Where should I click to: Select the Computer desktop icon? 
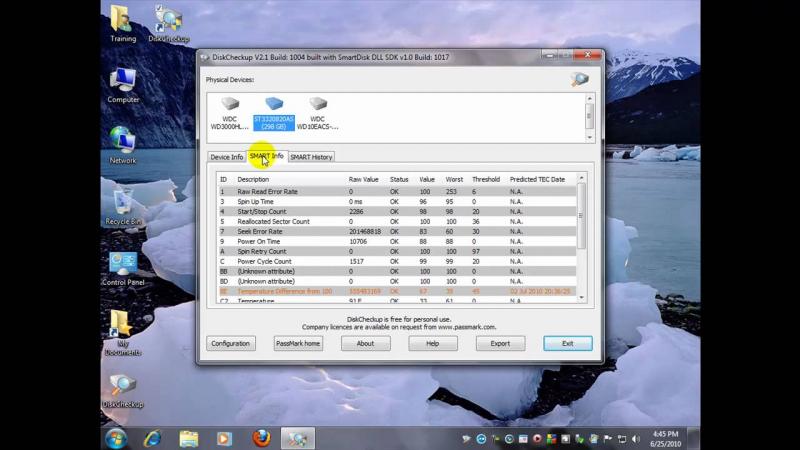coord(123,86)
